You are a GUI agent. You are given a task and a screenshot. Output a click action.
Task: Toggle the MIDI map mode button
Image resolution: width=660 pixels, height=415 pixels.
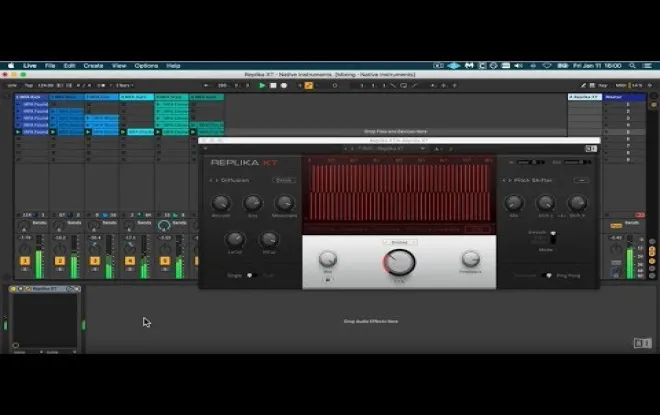[621, 85]
